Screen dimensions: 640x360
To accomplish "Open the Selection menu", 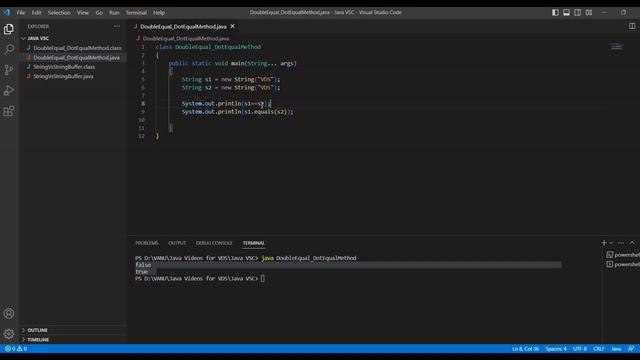I will pyautogui.click(x=59, y=12).
